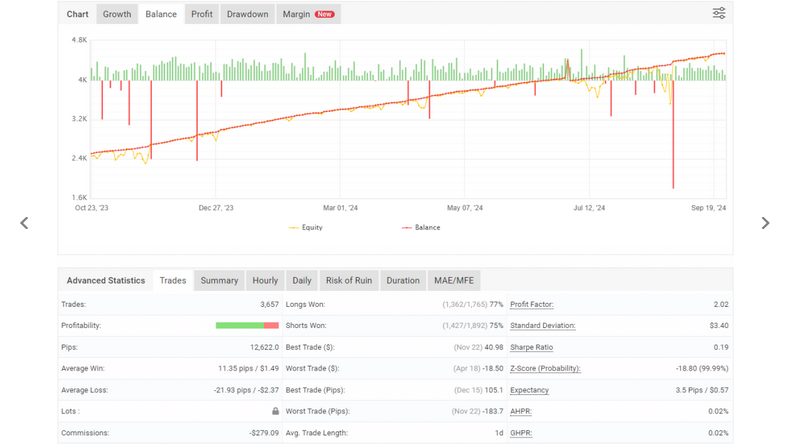Click Best Trade (Pips) value 105.1
The height and width of the screenshot is (444, 790).
click(494, 390)
